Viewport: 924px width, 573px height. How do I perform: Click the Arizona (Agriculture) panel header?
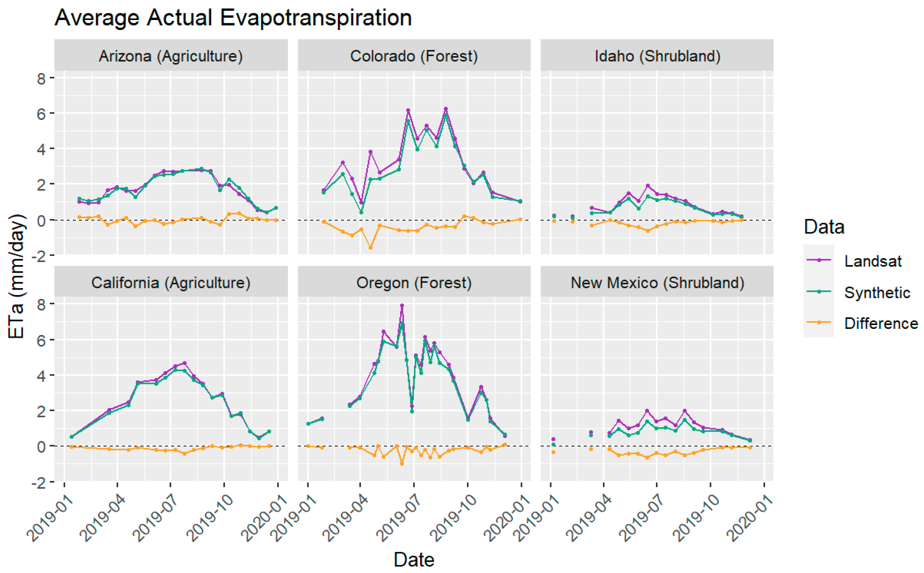pyautogui.click(x=171, y=56)
